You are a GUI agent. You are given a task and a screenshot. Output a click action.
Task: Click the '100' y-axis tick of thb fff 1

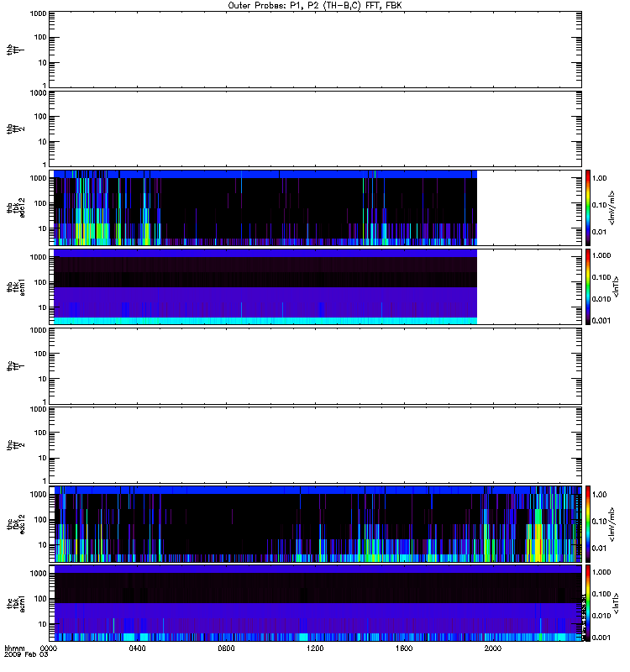point(39,37)
